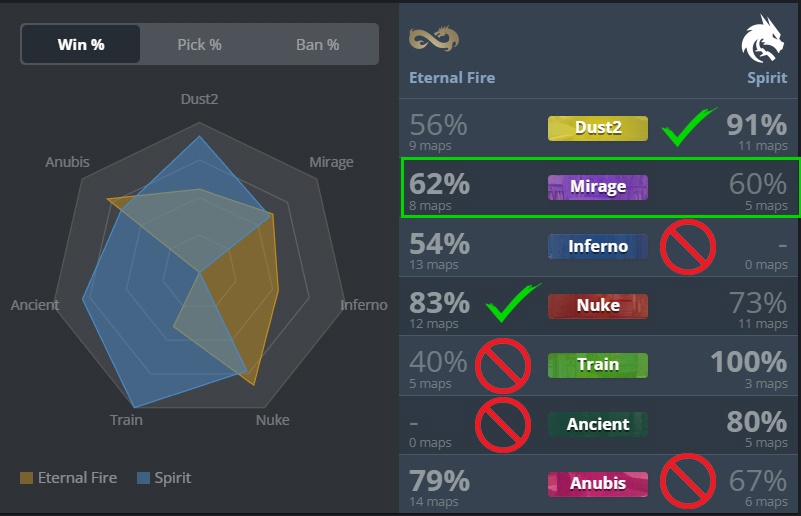This screenshot has height=516, width=801.
Task: Click the purple Mirage map badge
Action: [598, 187]
